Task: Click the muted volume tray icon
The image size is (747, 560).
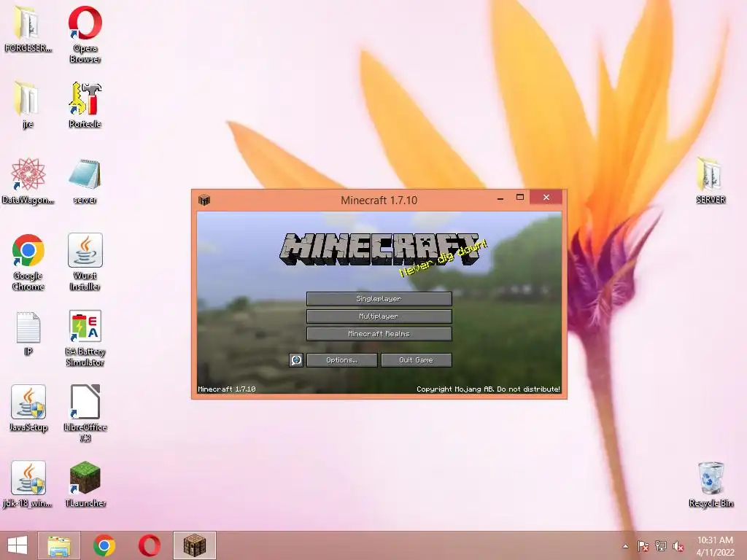Action: coord(678,546)
